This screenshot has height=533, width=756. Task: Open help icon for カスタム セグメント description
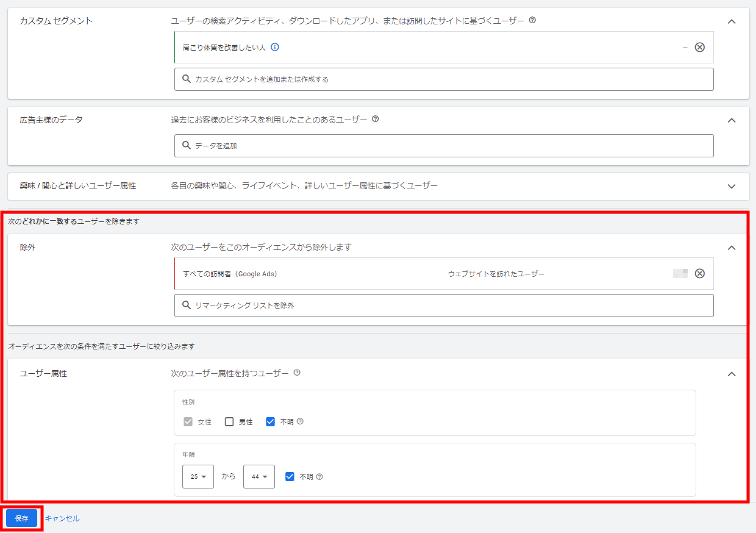pyautogui.click(x=532, y=20)
